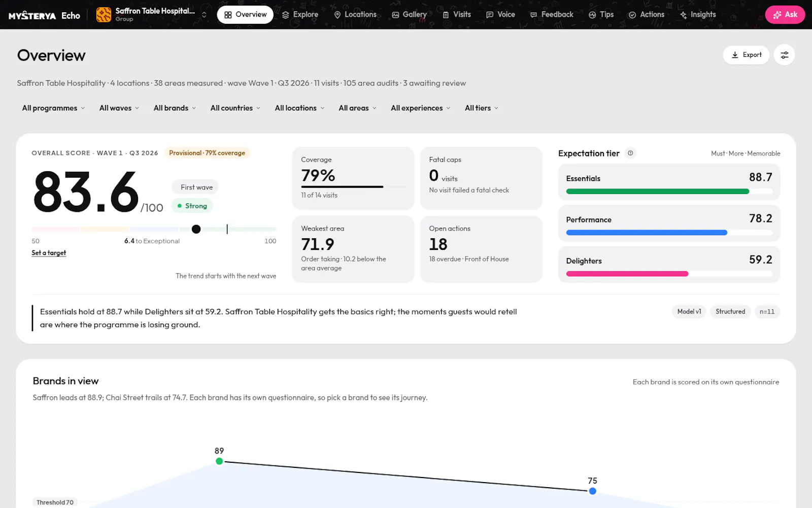Expand the group switcher chevron

(204, 15)
